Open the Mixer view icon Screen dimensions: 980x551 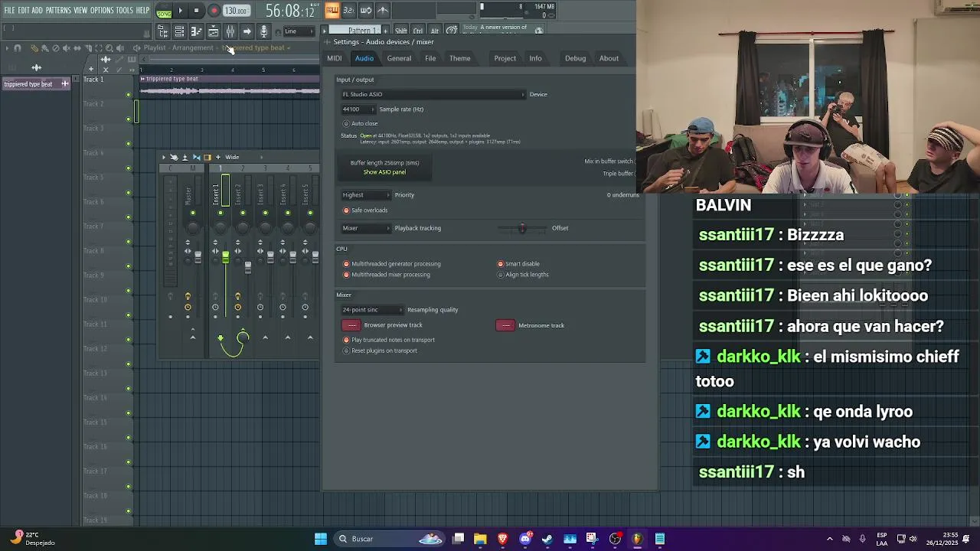pyautogui.click(x=230, y=31)
